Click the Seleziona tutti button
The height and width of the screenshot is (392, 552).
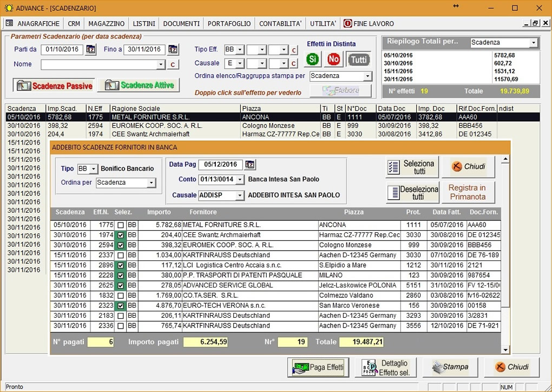pyautogui.click(x=412, y=167)
